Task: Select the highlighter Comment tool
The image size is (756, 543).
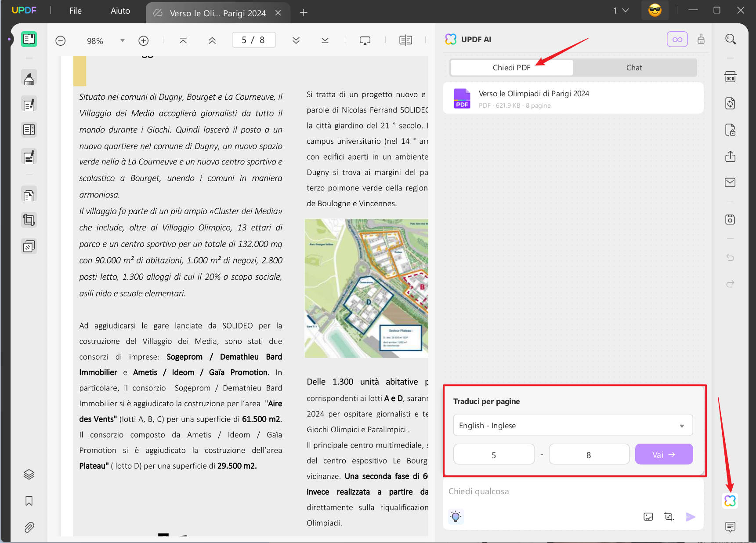Action: coord(29,78)
